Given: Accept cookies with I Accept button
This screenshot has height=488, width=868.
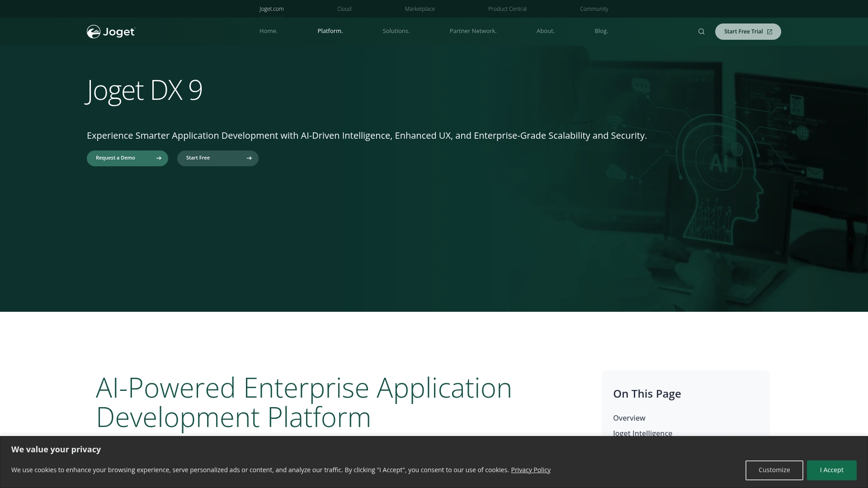Looking at the screenshot, I should (x=832, y=470).
